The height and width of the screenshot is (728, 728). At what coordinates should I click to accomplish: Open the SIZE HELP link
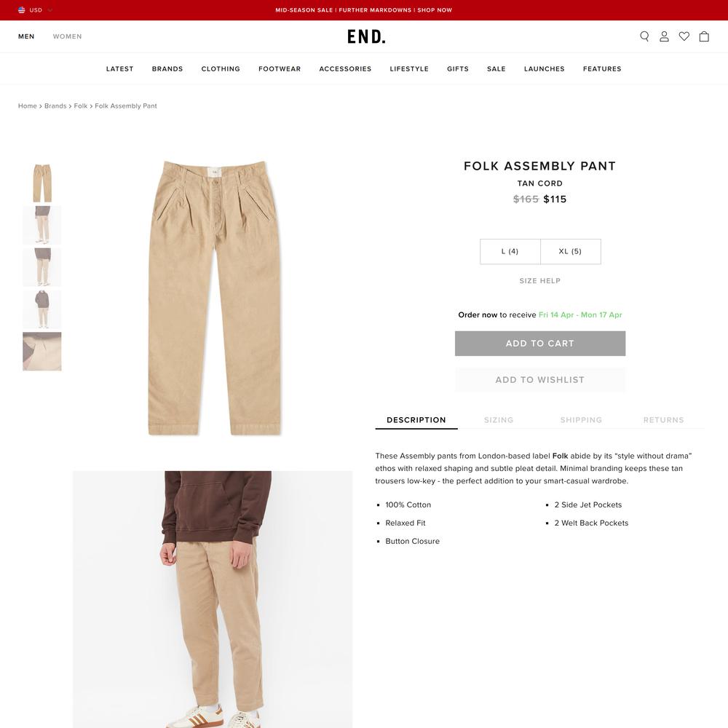point(540,280)
